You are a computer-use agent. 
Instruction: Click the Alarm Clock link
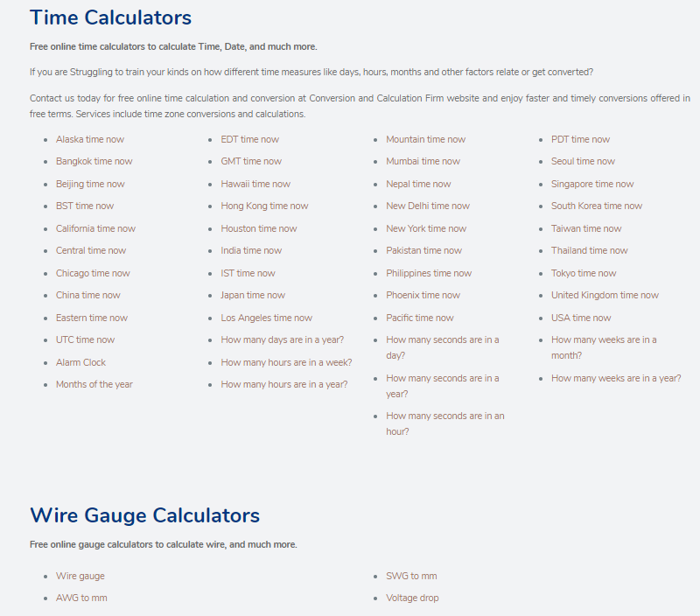point(80,361)
